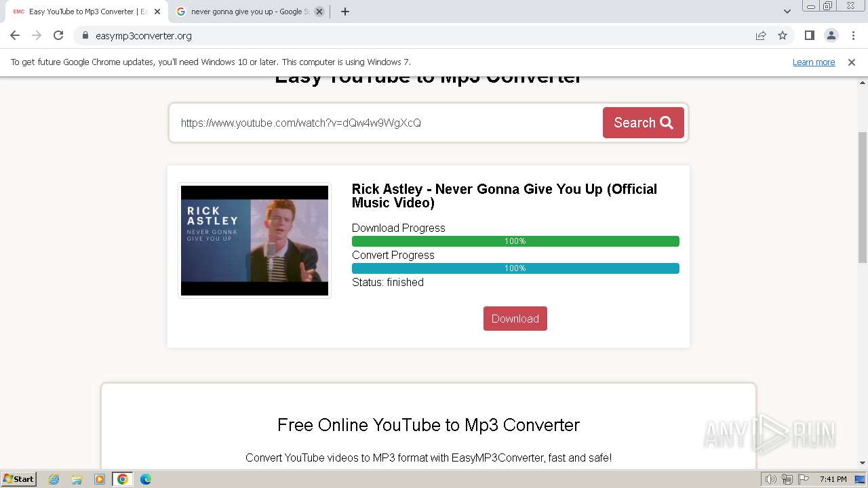Go back to the previous page

15,35
